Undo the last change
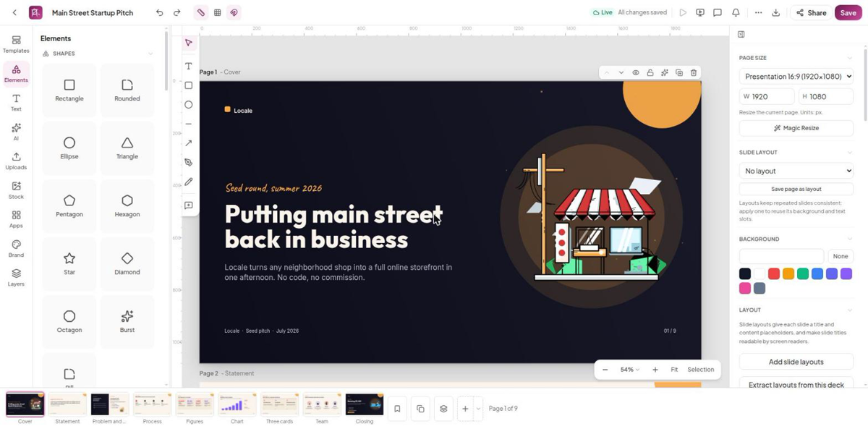This screenshot has height=429, width=868. click(x=159, y=12)
